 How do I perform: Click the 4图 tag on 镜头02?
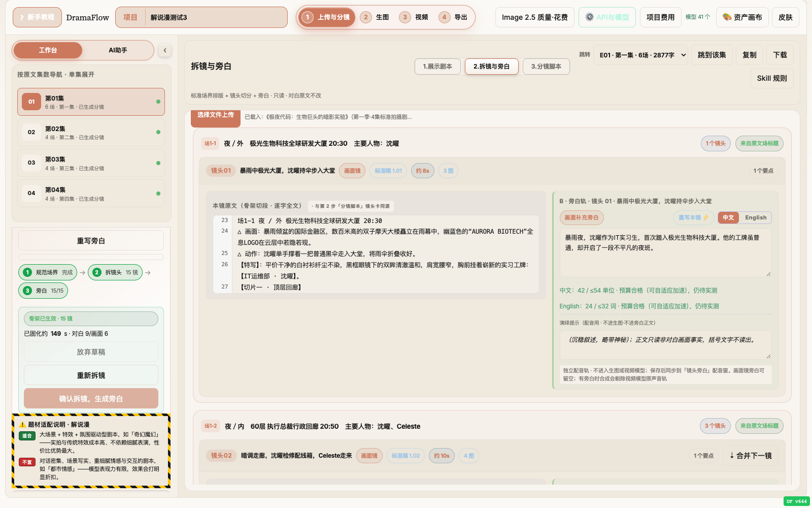[469, 456]
